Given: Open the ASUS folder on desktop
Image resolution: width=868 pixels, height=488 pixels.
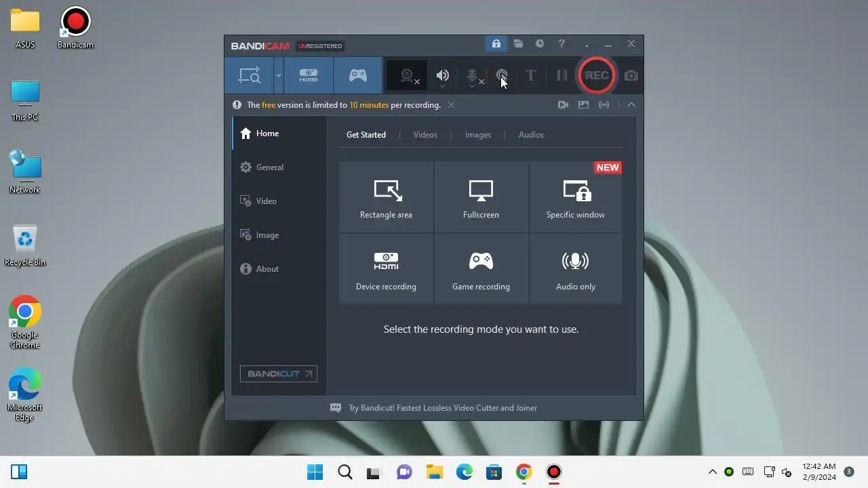Looking at the screenshot, I should click(25, 28).
